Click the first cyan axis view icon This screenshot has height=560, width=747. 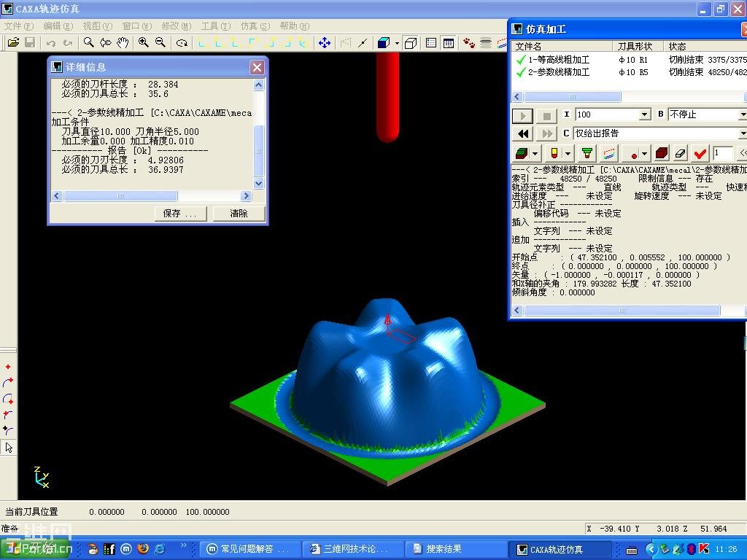201,43
